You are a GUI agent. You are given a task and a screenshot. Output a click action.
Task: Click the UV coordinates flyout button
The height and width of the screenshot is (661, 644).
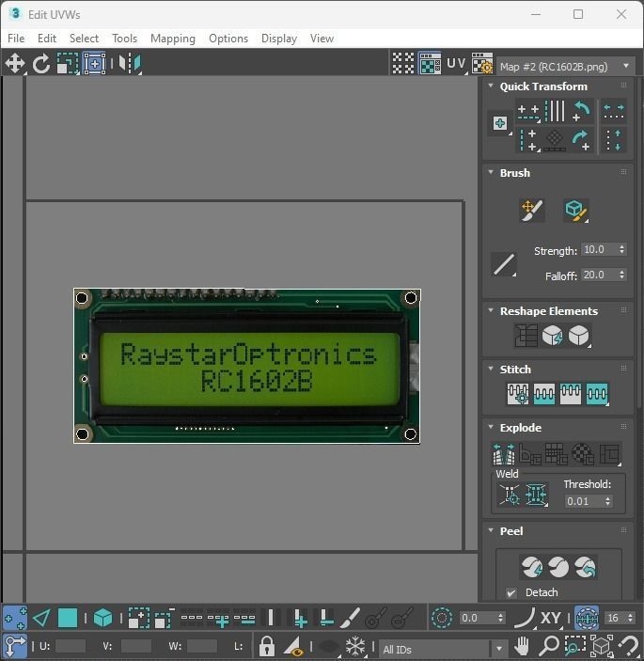(x=457, y=63)
